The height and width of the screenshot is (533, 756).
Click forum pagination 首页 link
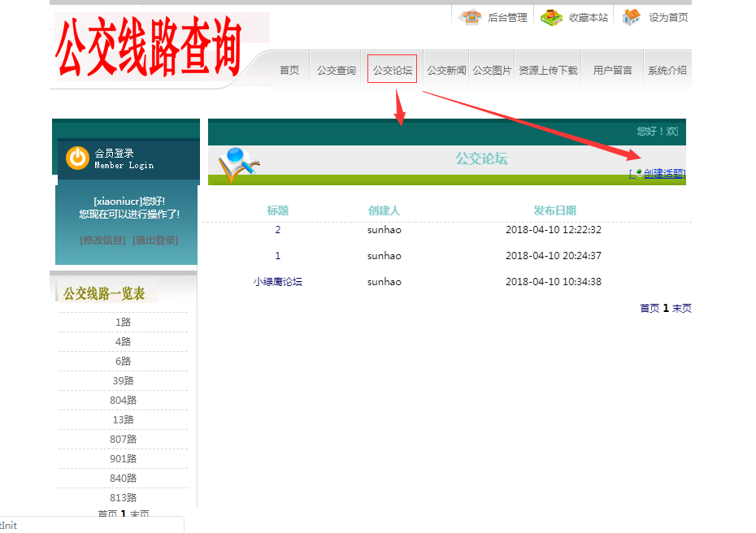[x=650, y=309]
